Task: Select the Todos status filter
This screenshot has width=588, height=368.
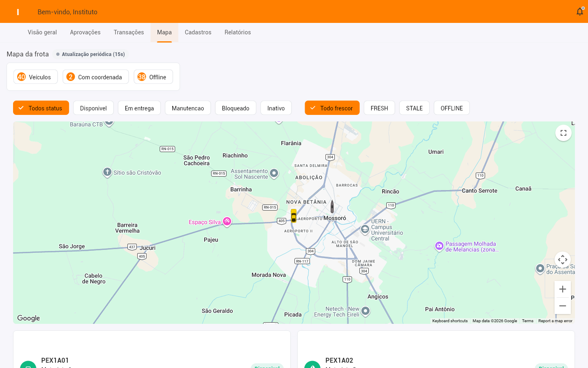Action: [41, 108]
